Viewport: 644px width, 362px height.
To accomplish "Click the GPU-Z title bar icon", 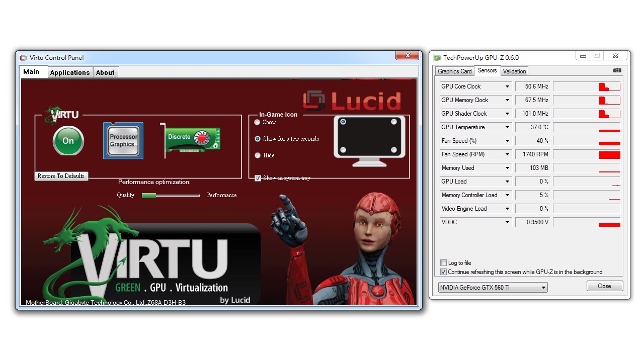I will [437, 58].
